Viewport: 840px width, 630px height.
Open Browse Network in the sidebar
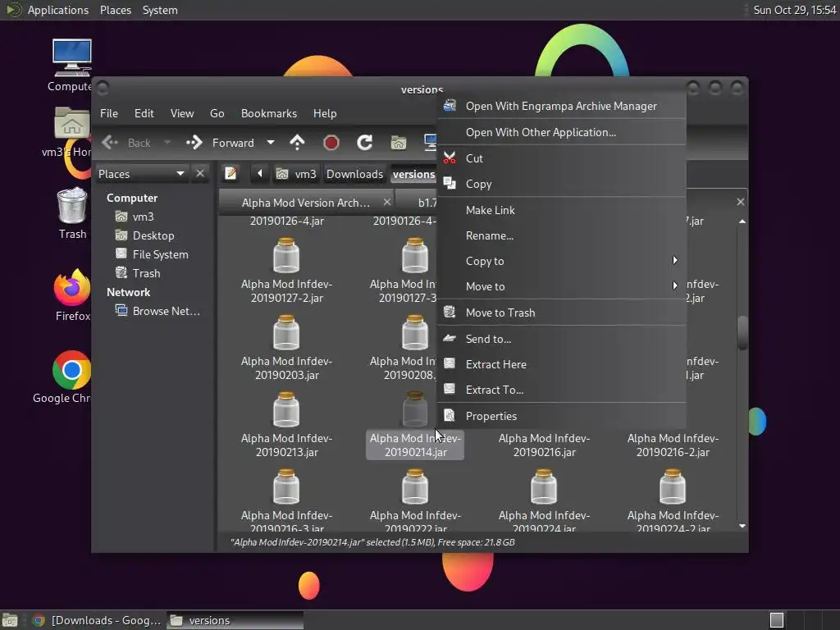(166, 311)
